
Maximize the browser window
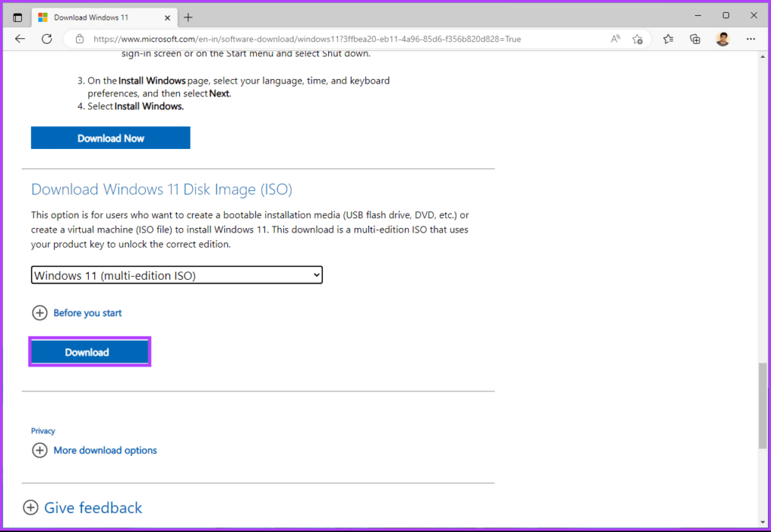726,16
